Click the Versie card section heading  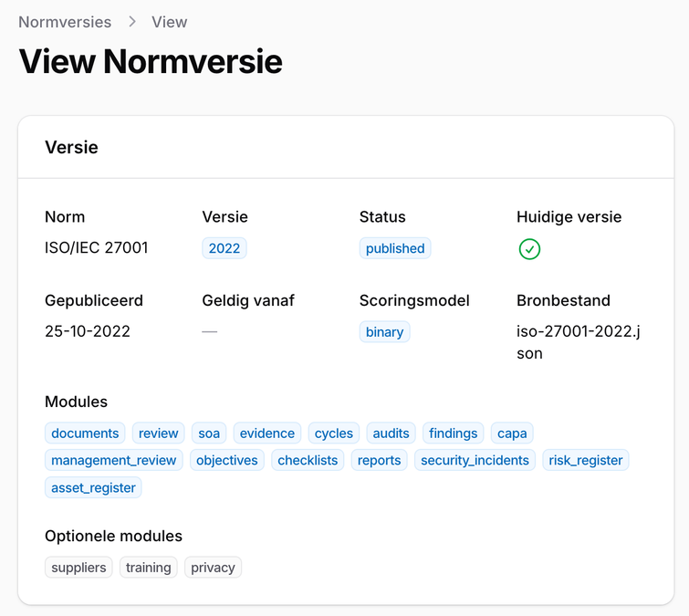coord(71,147)
